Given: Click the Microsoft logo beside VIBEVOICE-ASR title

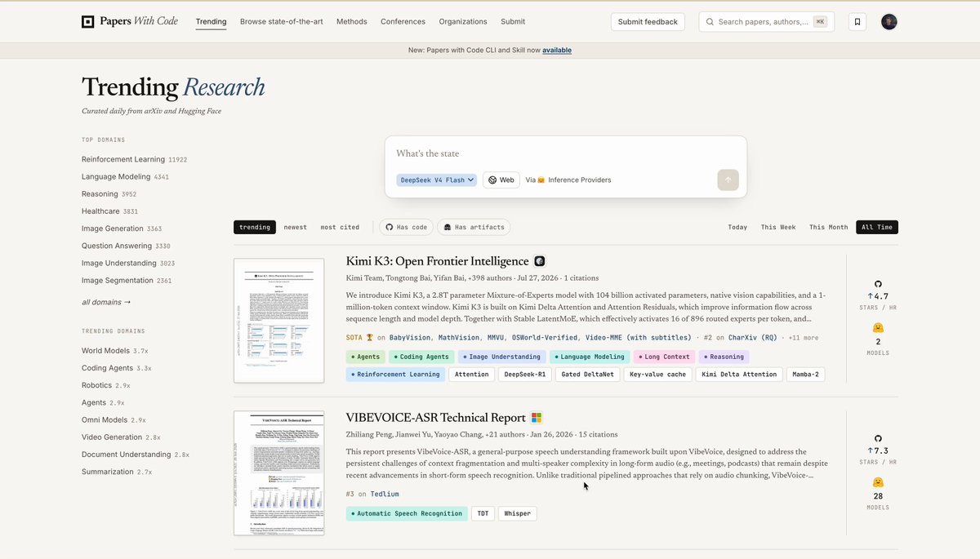Looking at the screenshot, I should click(x=537, y=418).
